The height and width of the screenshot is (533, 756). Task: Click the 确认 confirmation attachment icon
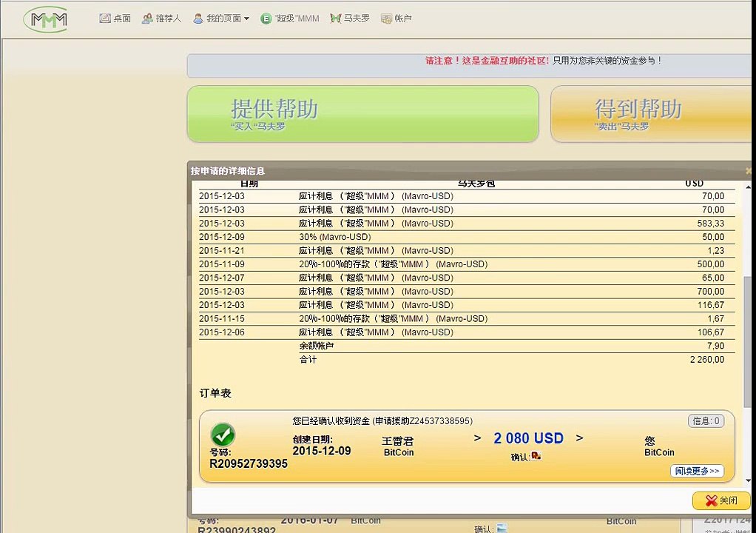tap(536, 455)
